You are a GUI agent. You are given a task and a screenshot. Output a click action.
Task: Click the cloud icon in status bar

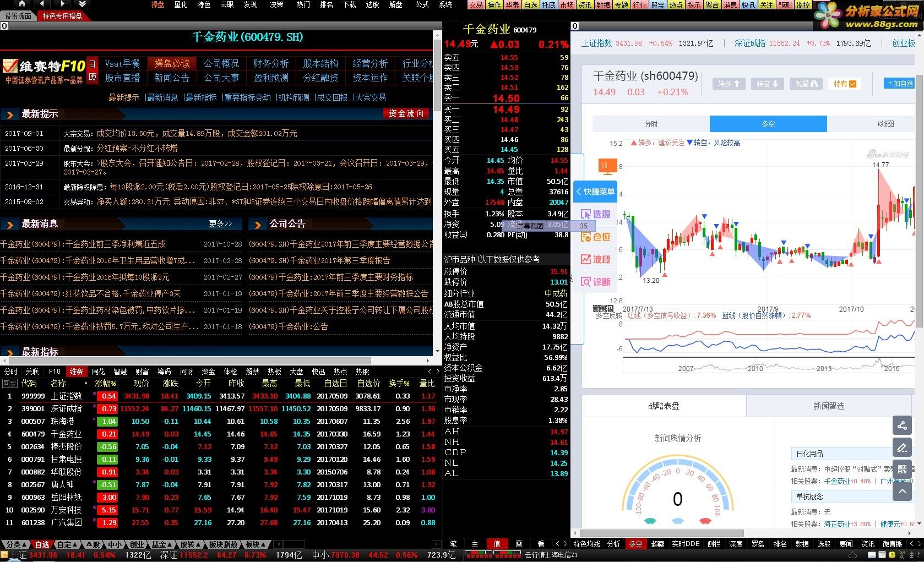[x=853, y=555]
